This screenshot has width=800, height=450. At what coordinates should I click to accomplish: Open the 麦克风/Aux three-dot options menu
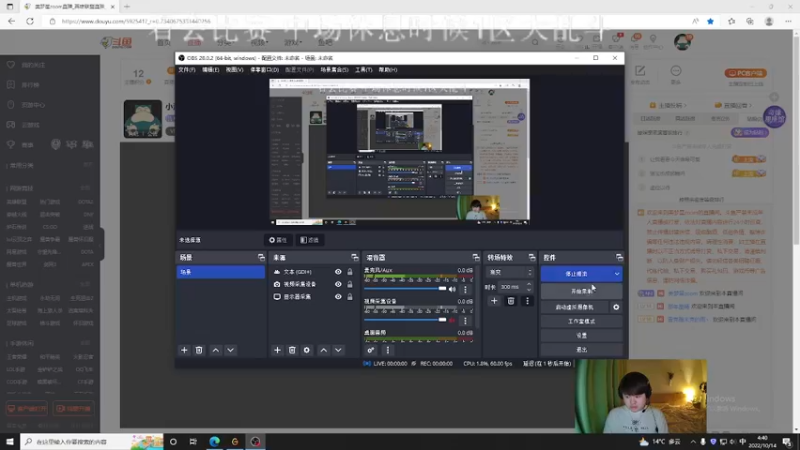[465, 289]
